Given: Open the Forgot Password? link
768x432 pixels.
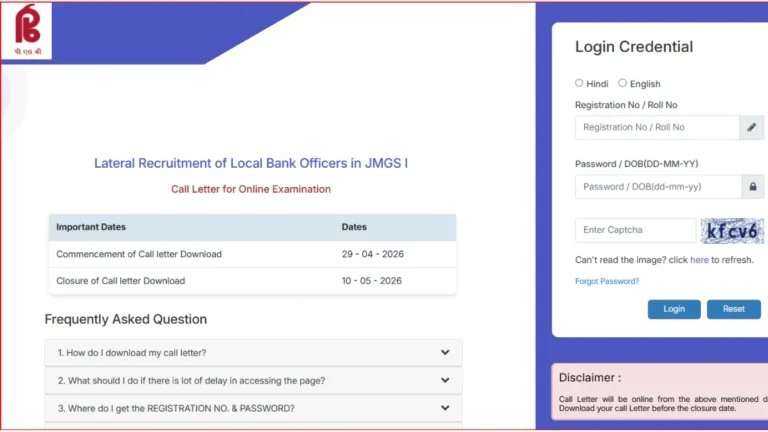Looking at the screenshot, I should [607, 281].
